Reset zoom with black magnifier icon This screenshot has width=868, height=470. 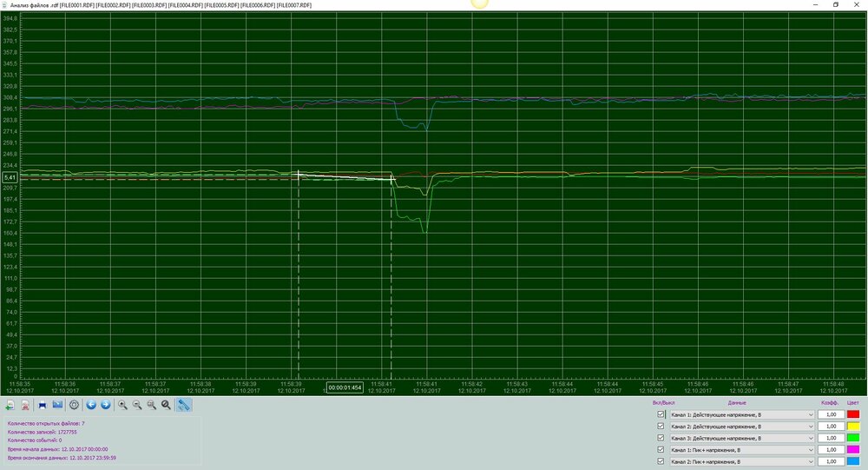click(x=166, y=405)
